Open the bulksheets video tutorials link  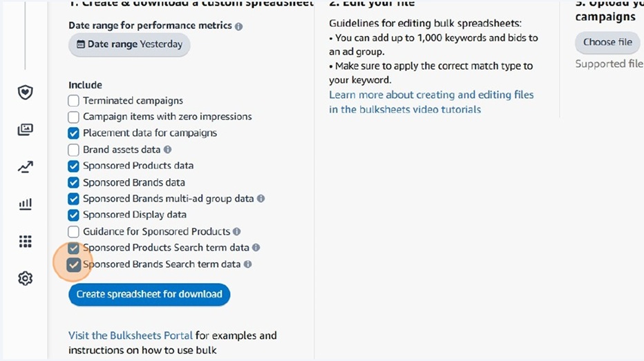[431, 102]
